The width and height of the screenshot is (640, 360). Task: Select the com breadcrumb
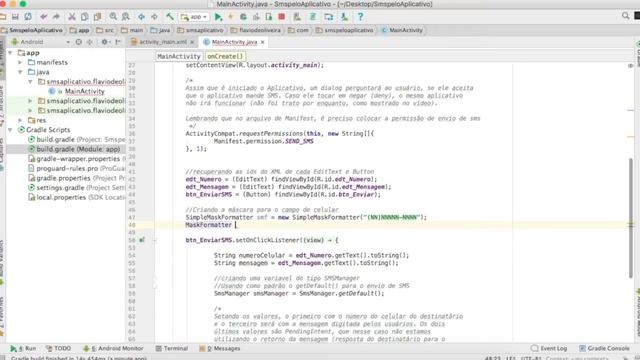tap(298, 30)
